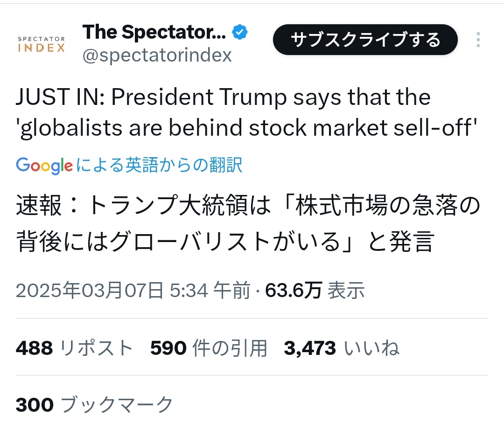The image size is (504, 430).
Task: View the 590 件の引用 quotes list
Action: [209, 348]
